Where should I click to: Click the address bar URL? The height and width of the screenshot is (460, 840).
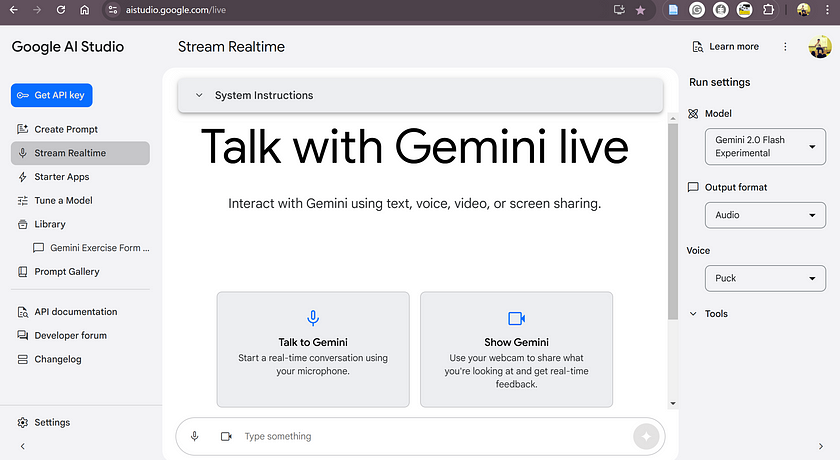tap(176, 10)
